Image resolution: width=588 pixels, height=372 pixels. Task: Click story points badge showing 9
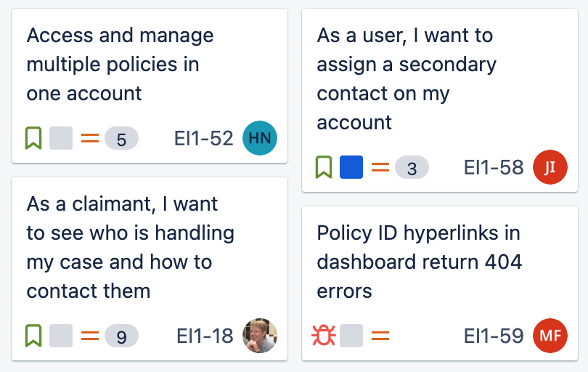(121, 336)
